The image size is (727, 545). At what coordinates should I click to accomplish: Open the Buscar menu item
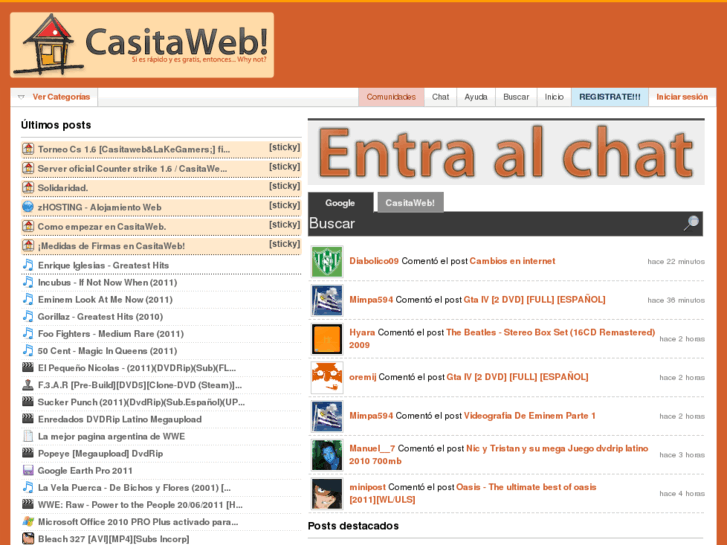pyautogui.click(x=516, y=97)
